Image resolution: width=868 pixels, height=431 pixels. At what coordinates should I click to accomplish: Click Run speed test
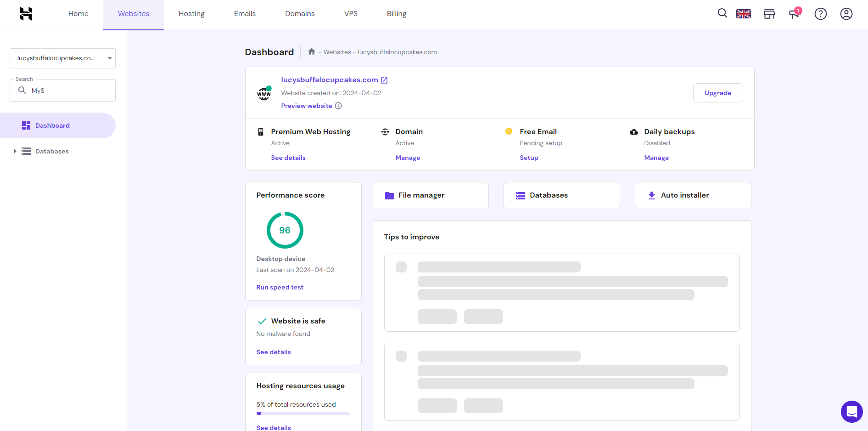[x=280, y=287]
